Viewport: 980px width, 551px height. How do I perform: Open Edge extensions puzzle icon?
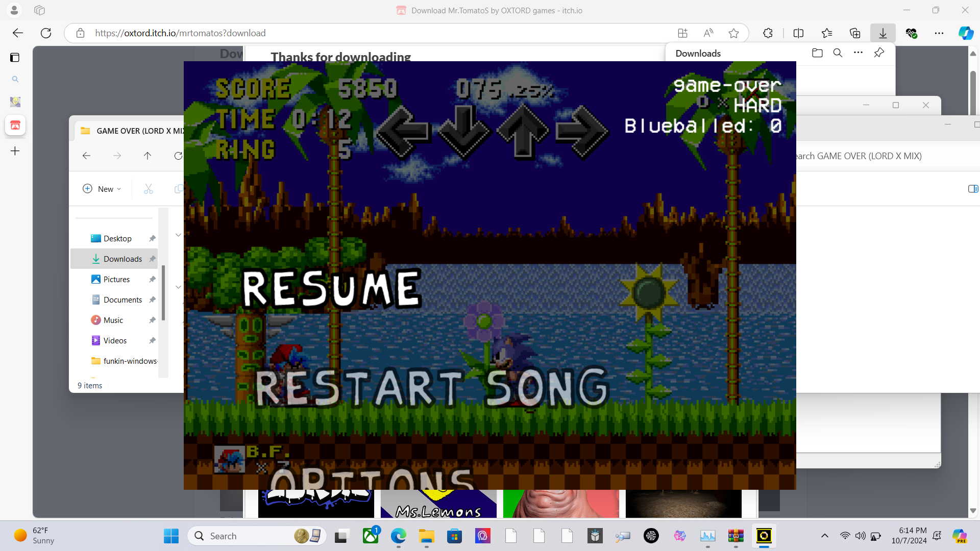(768, 33)
